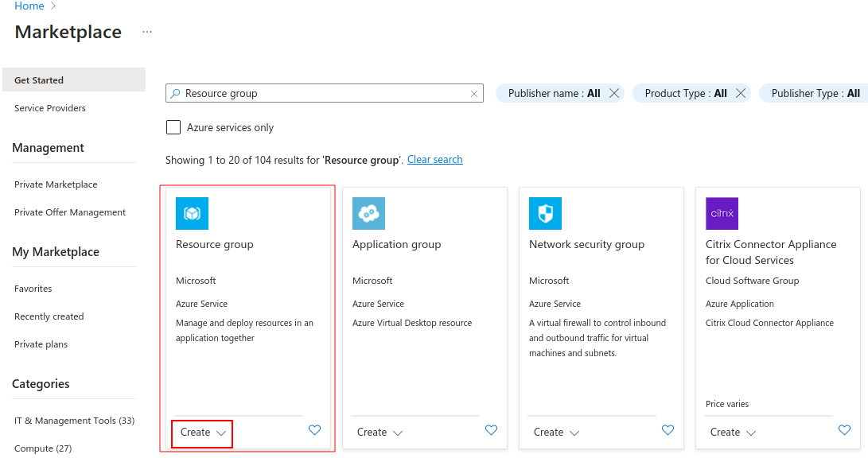Click the search magnifier icon
The width and height of the screenshot is (868, 458).
tap(175, 94)
